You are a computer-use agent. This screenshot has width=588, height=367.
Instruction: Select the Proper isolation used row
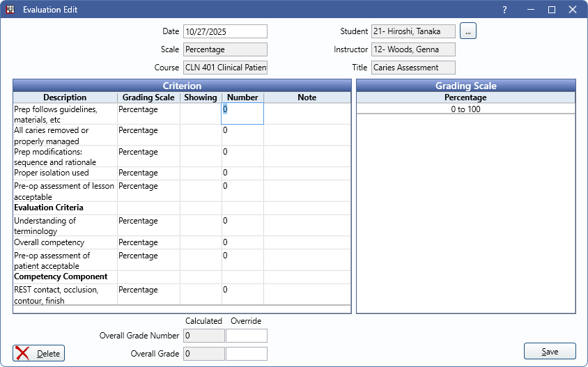coord(65,173)
